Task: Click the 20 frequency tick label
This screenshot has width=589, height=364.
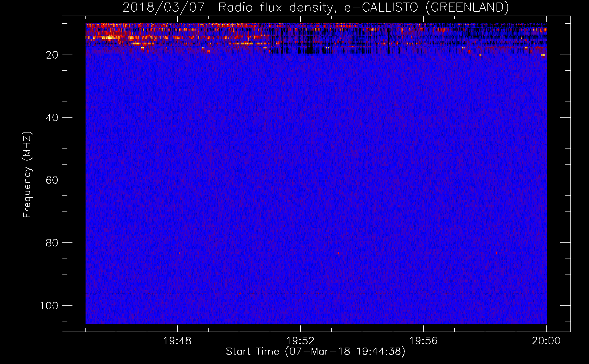Action: tap(52, 55)
